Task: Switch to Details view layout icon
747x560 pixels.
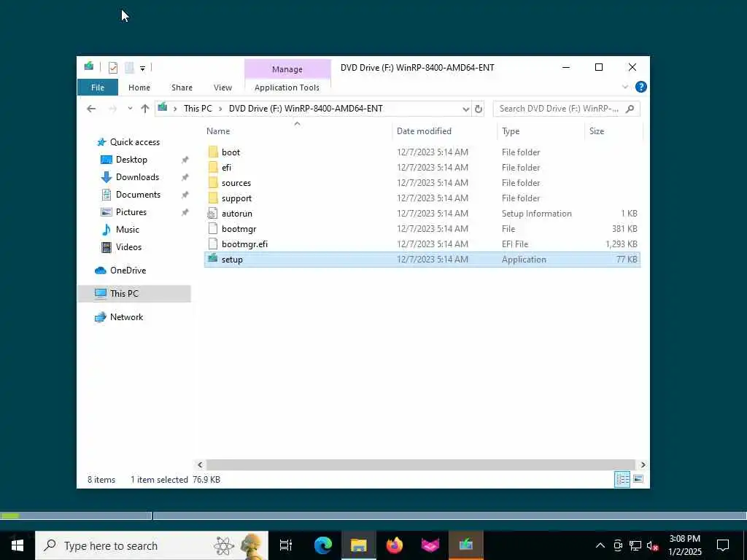Action: [x=622, y=479]
